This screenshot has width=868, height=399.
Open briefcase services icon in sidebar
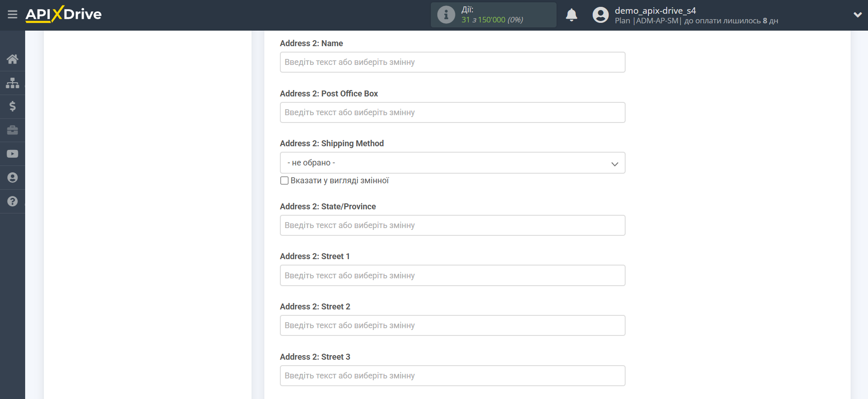12,130
